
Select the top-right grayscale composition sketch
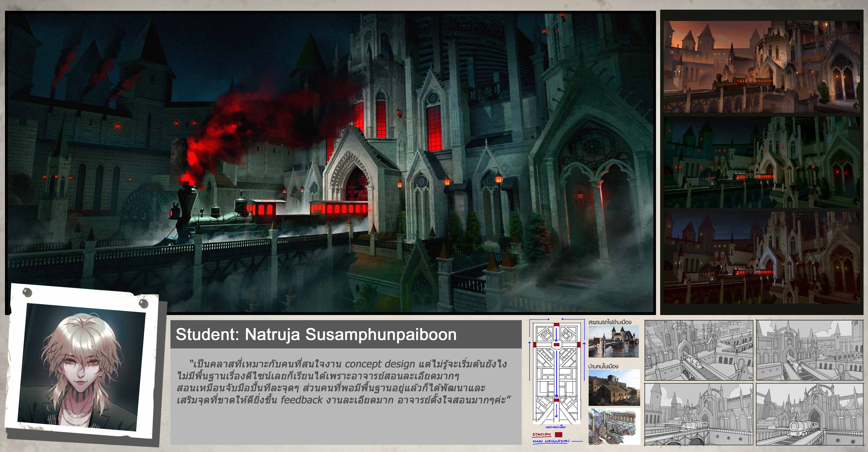pos(810,350)
